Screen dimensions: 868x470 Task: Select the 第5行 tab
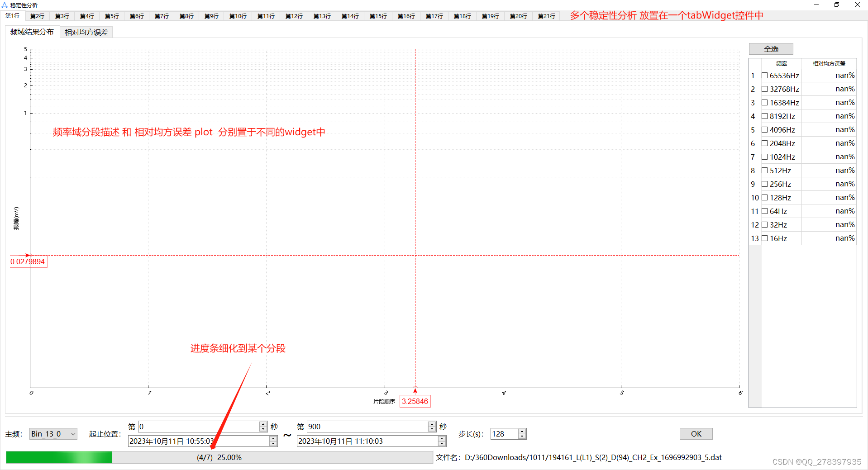[x=111, y=16]
